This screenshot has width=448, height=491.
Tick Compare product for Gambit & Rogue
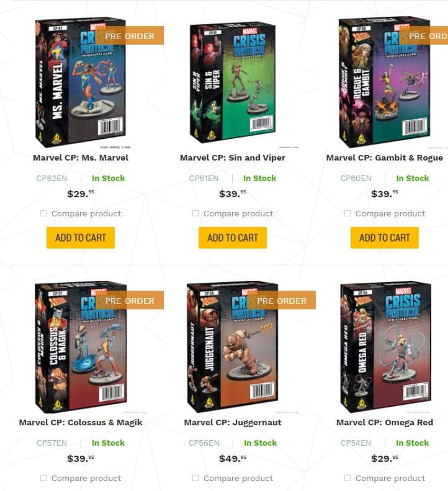(x=347, y=213)
